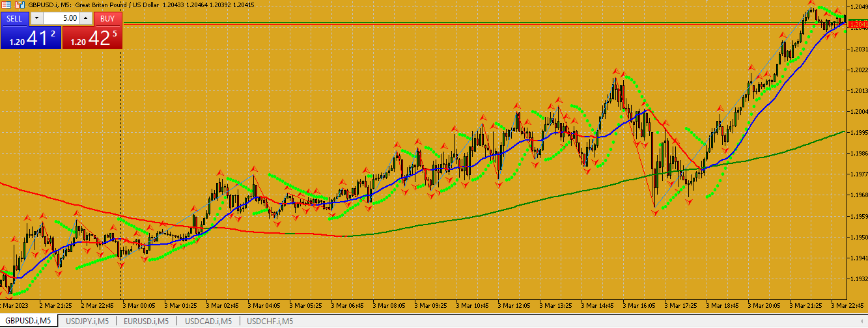Click the chart type icon beside GBPUSD.i title
Viewport: 868px width, 328px height.
(20, 5)
